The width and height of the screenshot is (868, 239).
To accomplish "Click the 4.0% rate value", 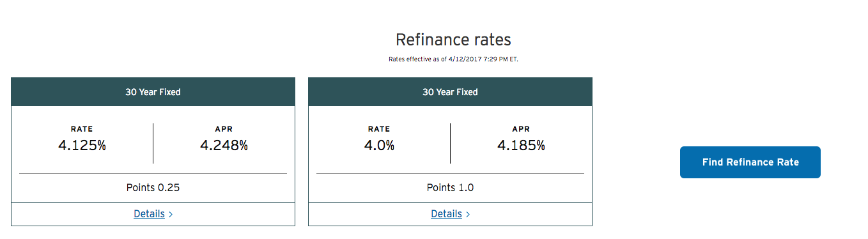I will (x=379, y=146).
